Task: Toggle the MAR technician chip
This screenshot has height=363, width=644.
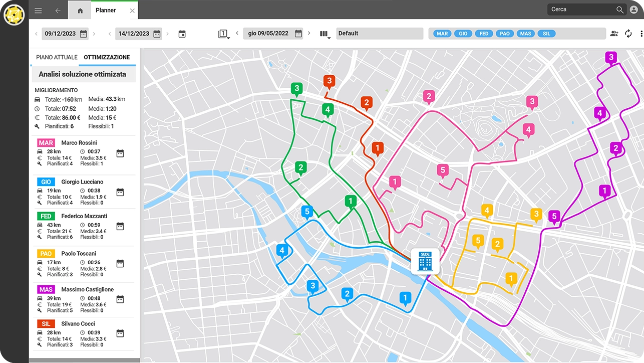Action: 442,34
